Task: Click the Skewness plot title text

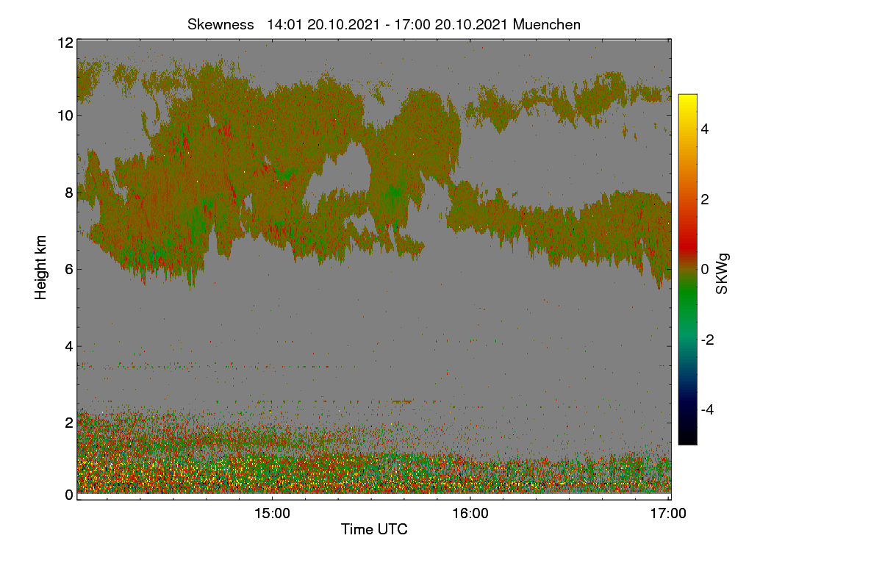Action: point(384,24)
